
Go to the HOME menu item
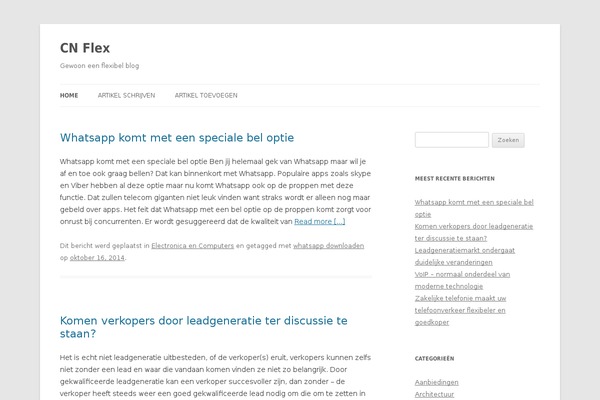pyautogui.click(x=69, y=95)
